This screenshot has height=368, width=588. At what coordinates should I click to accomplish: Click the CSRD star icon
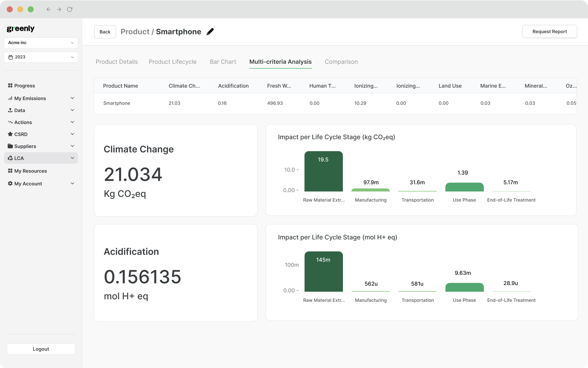[x=10, y=134]
